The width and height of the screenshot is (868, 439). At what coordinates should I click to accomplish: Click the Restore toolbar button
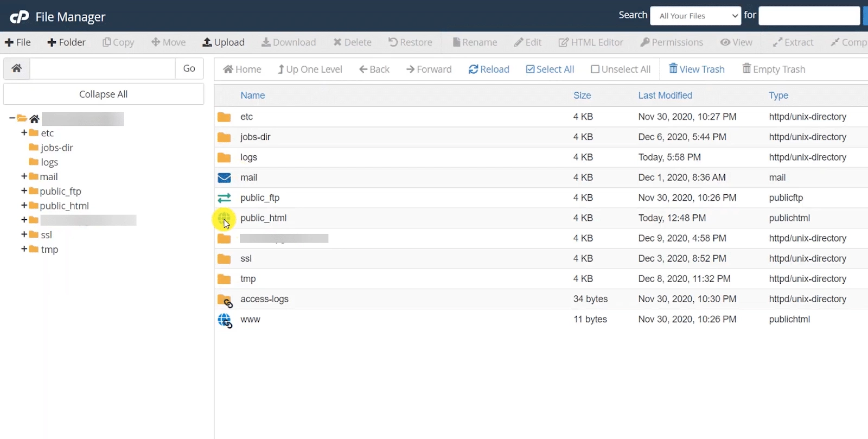[410, 42]
